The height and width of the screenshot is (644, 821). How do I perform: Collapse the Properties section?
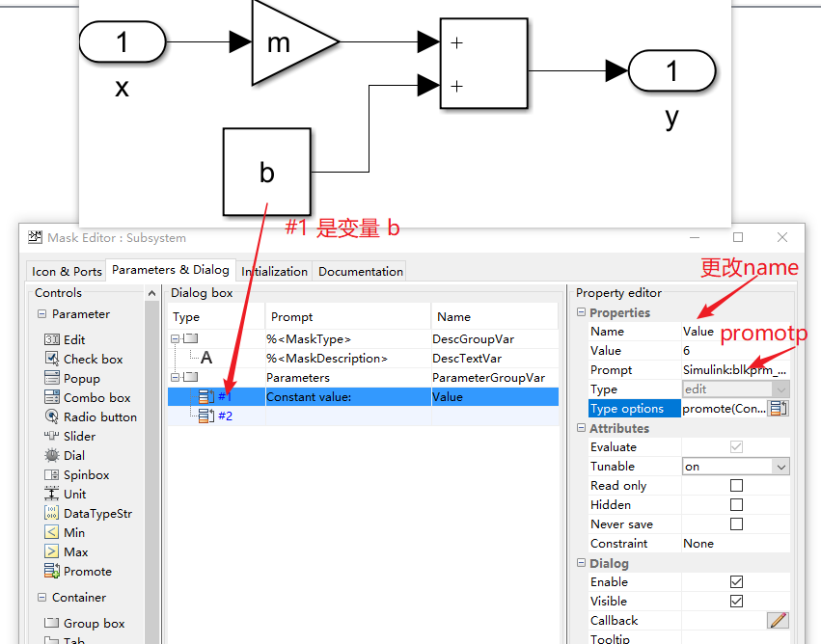581,312
